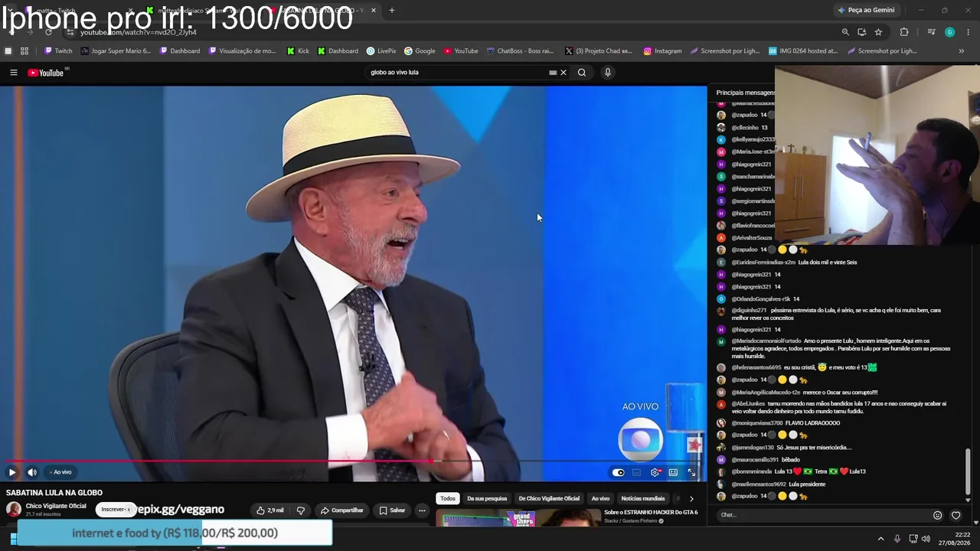Clear the YouTube search box text
980x551 pixels.
(563, 73)
